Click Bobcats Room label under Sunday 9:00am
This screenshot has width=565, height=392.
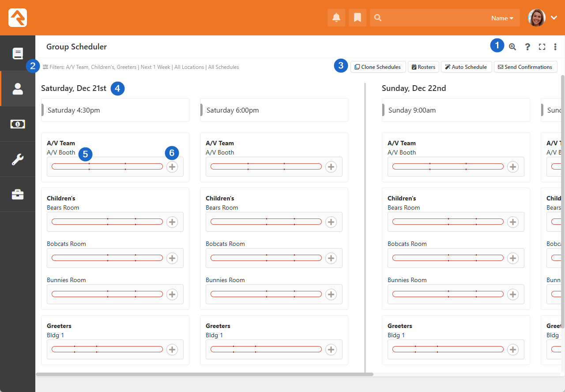[407, 244]
